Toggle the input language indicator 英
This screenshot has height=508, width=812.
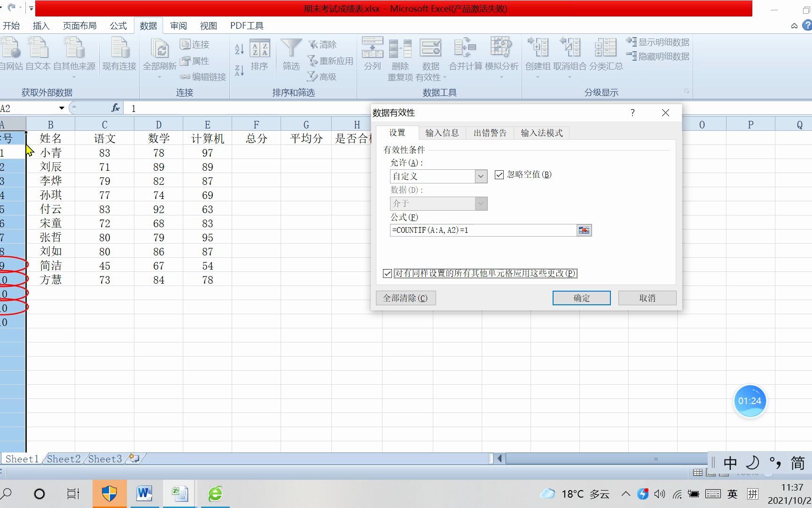tap(732, 494)
